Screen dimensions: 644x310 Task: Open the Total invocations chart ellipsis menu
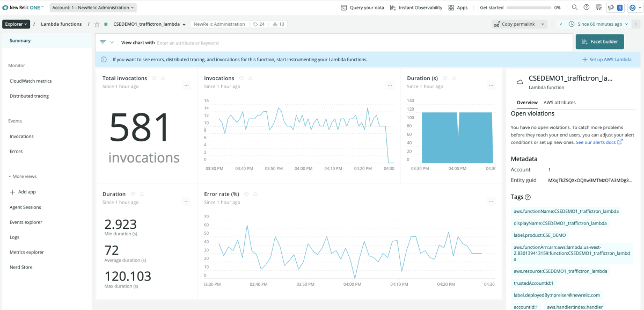(186, 85)
